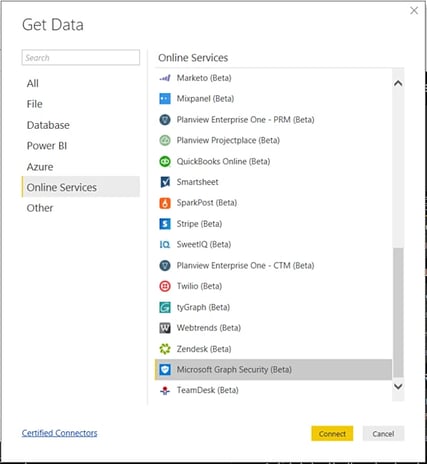
Task: Click the scroll down arrow in connector list
Action: [398, 387]
